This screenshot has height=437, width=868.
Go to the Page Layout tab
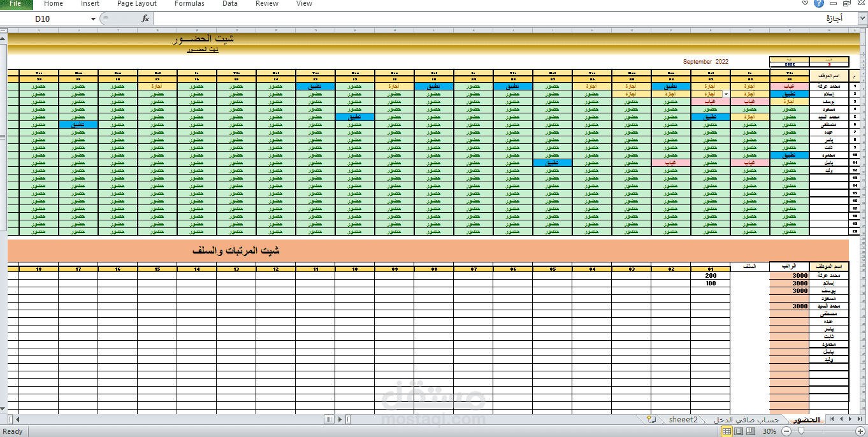[137, 4]
